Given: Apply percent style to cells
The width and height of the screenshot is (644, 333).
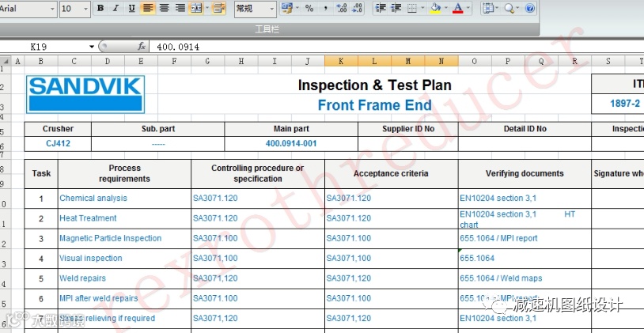Looking at the screenshot, I should [x=309, y=8].
